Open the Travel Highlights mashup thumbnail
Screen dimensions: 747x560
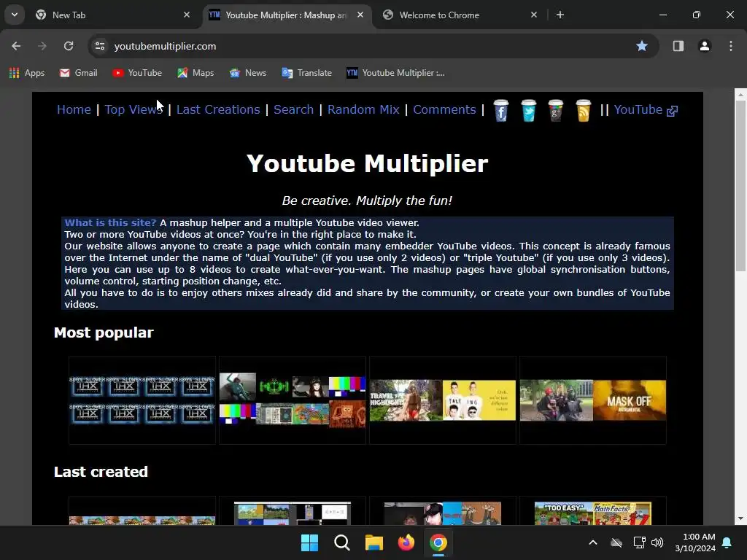click(x=443, y=400)
